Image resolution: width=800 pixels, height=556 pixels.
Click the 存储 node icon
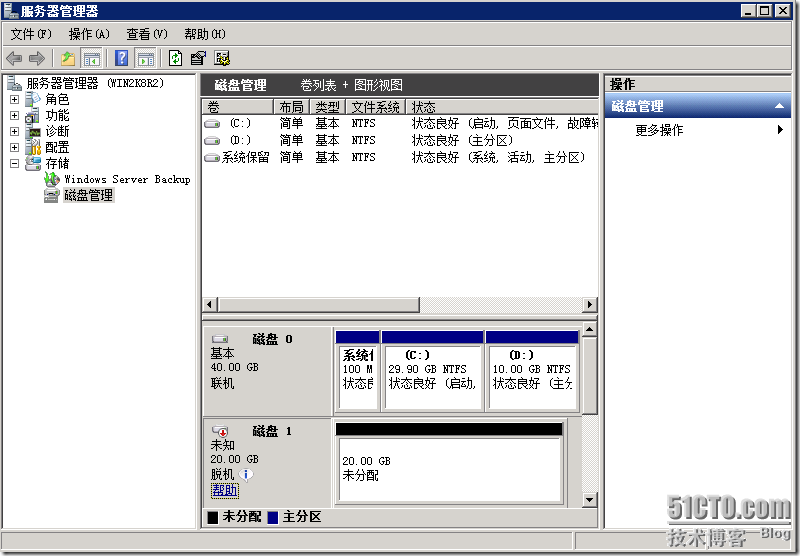tap(33, 163)
